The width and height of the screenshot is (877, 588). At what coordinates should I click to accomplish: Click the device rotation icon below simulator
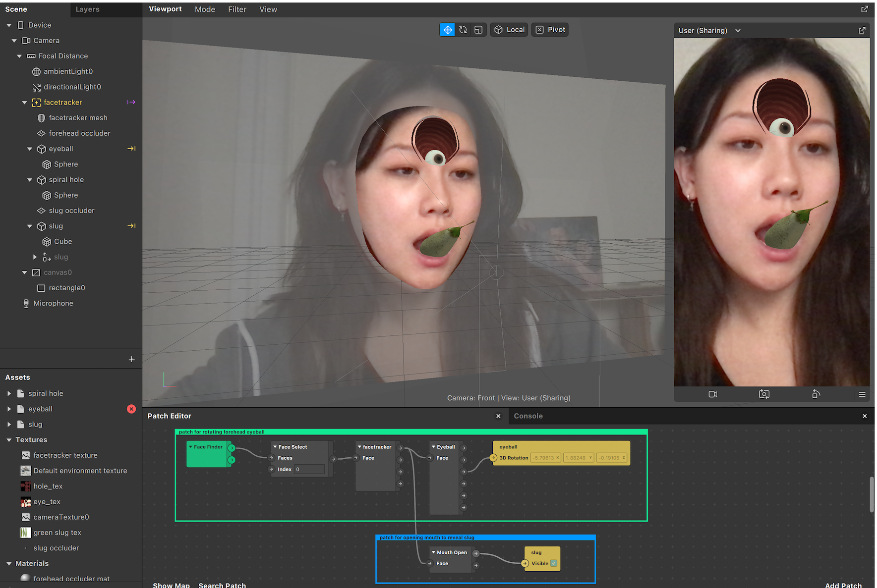pyautogui.click(x=816, y=394)
